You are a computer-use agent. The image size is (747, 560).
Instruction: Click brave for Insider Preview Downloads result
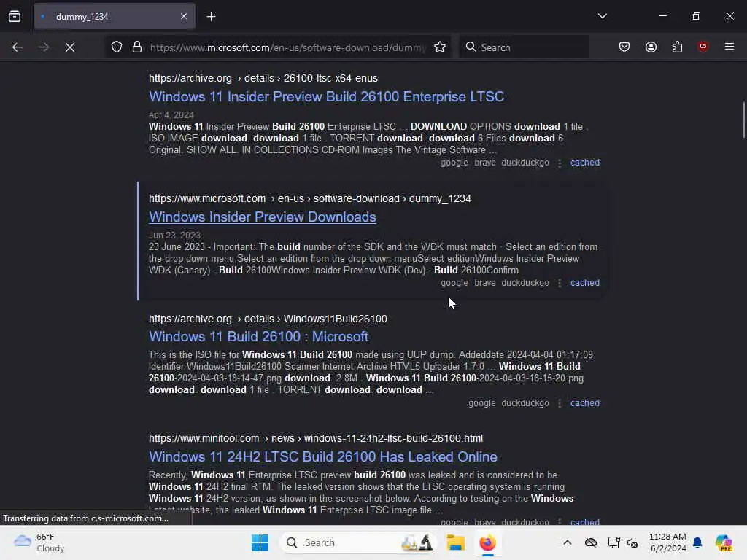click(x=485, y=283)
